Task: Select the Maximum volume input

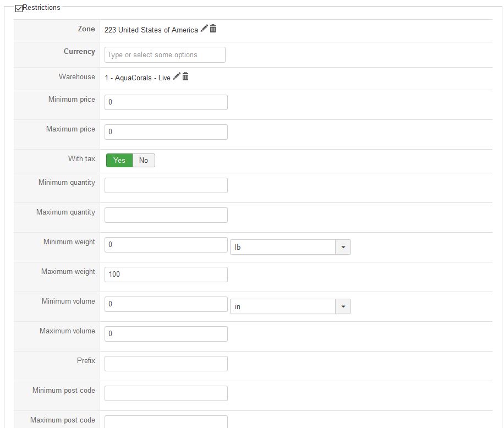Action: pos(166,334)
